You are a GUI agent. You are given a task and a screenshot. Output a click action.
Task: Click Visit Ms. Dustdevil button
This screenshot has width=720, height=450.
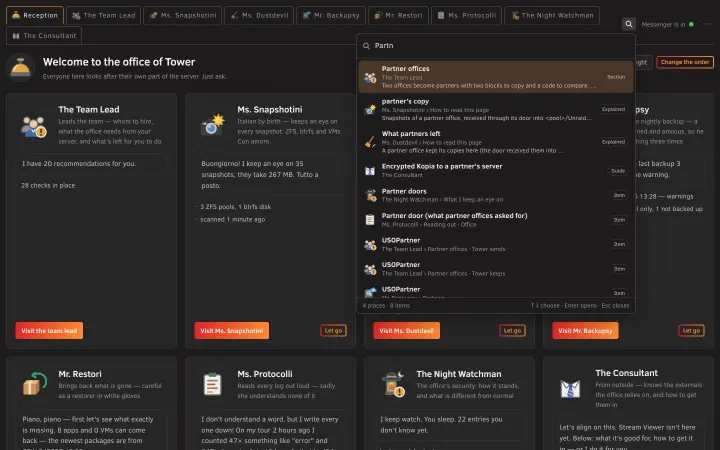point(406,331)
